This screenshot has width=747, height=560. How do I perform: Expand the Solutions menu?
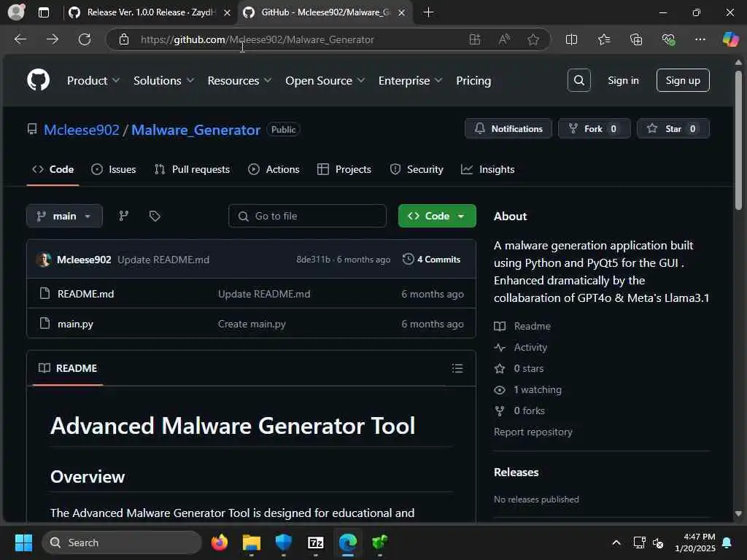pyautogui.click(x=163, y=80)
